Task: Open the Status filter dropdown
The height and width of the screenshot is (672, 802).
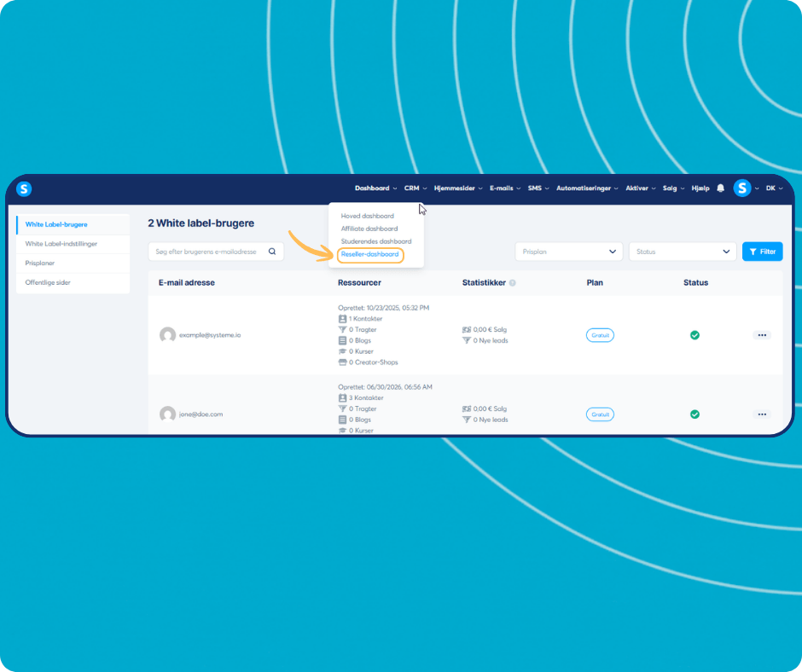Action: (683, 252)
